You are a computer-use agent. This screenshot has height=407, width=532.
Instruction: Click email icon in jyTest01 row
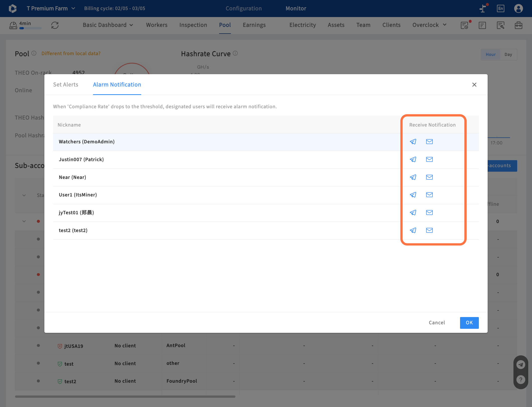[429, 213]
